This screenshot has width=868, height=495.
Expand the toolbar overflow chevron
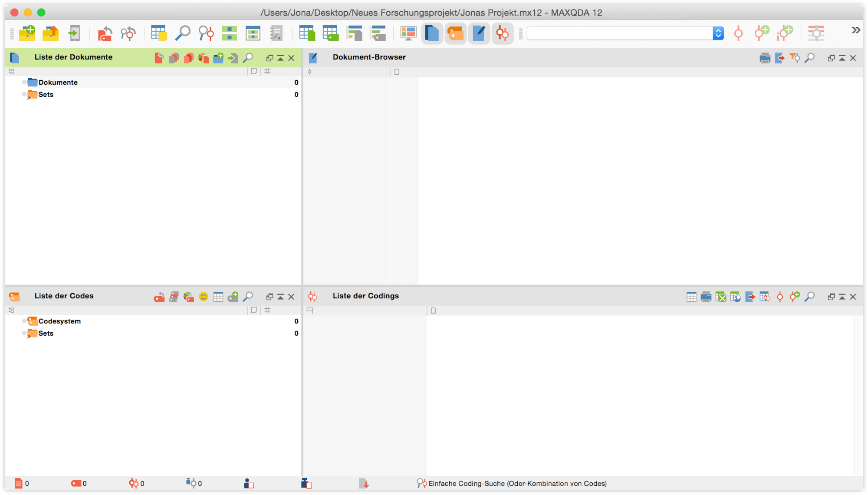point(855,30)
